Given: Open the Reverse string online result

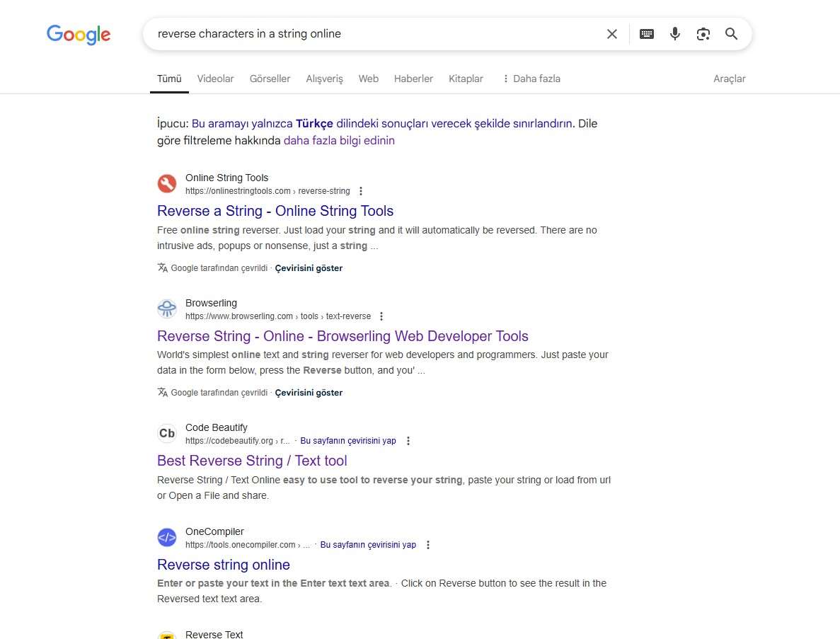Looking at the screenshot, I should tap(224, 565).
